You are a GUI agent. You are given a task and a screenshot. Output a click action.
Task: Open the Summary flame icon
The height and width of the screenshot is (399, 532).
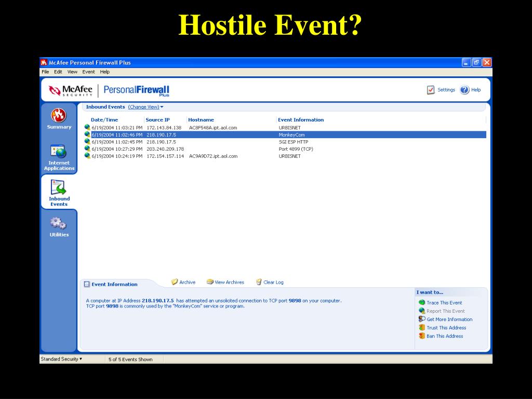pos(58,115)
